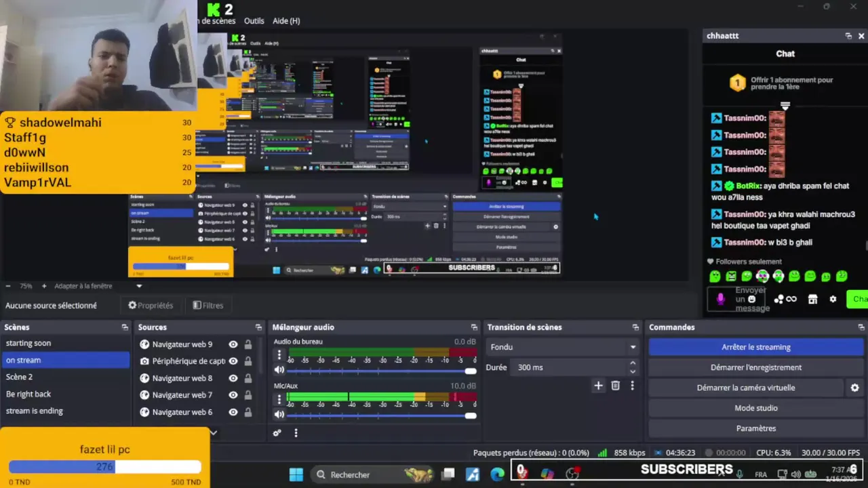
Task: Open Mic/Aux three-dot options menu
Action: pos(279,399)
